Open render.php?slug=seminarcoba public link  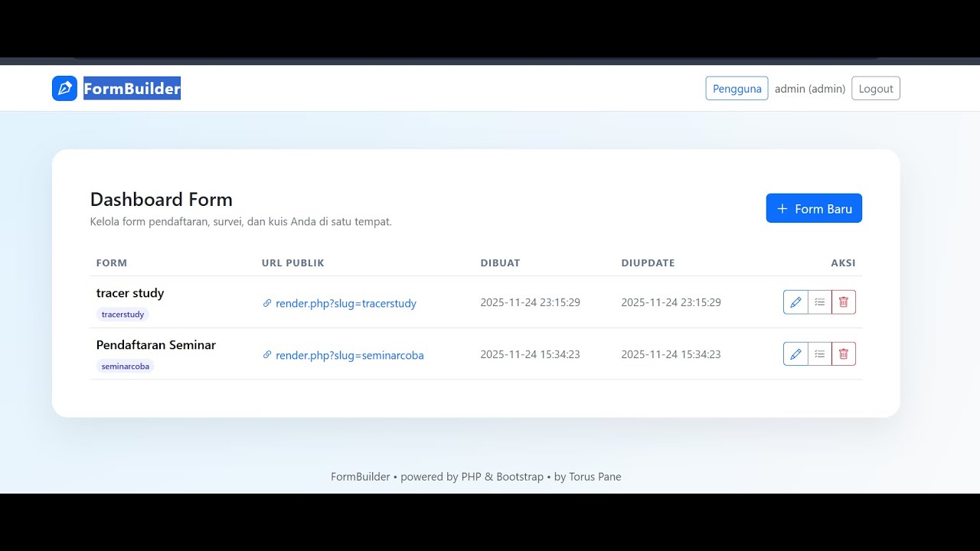coord(350,355)
